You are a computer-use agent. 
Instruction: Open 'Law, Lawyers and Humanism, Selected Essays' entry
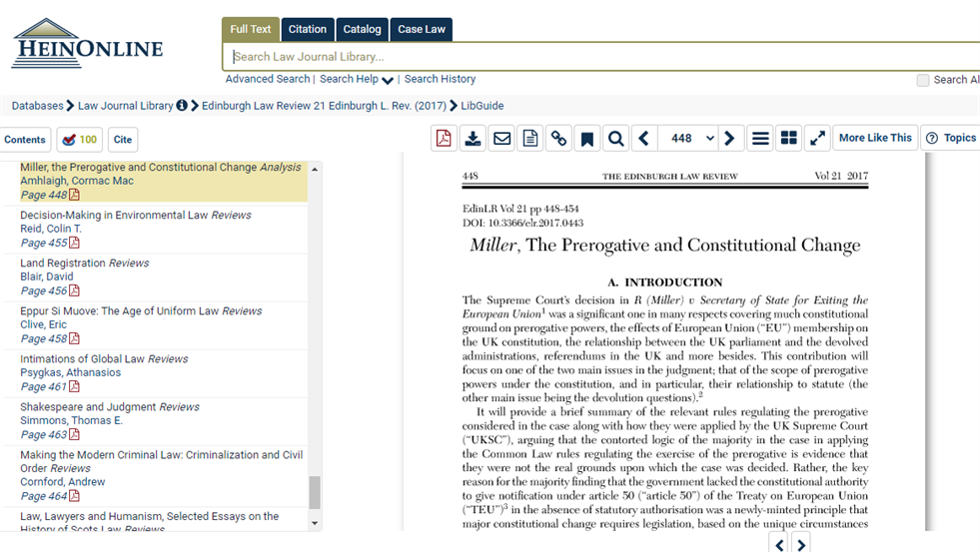150,521
